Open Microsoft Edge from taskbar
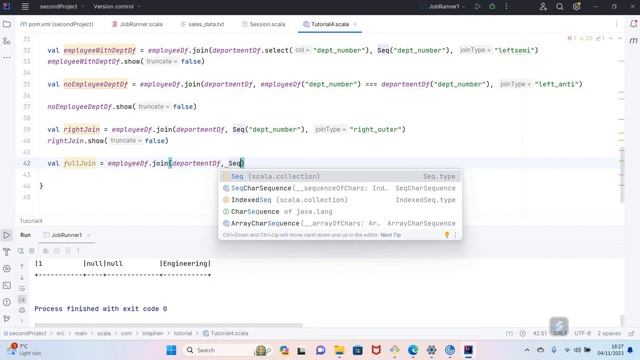 (x=413, y=350)
